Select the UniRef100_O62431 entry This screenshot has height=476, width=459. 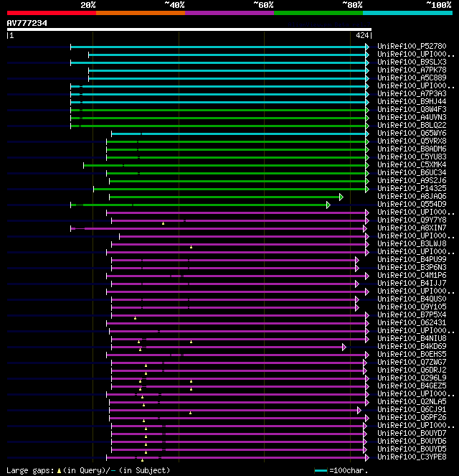412,322
